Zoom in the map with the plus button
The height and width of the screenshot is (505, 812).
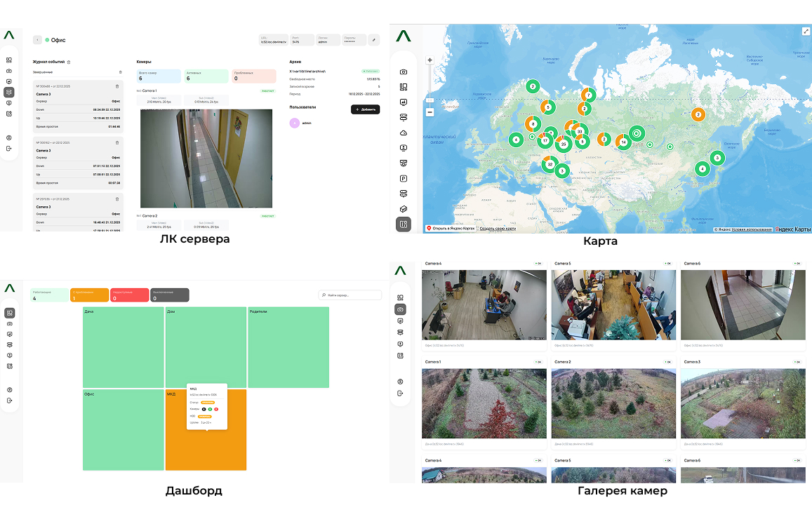pos(430,60)
